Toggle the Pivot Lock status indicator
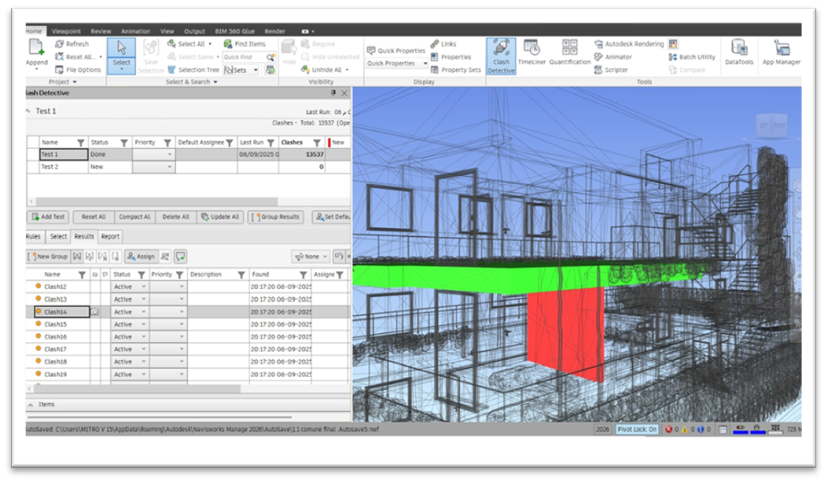Viewport: 827px width, 482px height. 637,429
